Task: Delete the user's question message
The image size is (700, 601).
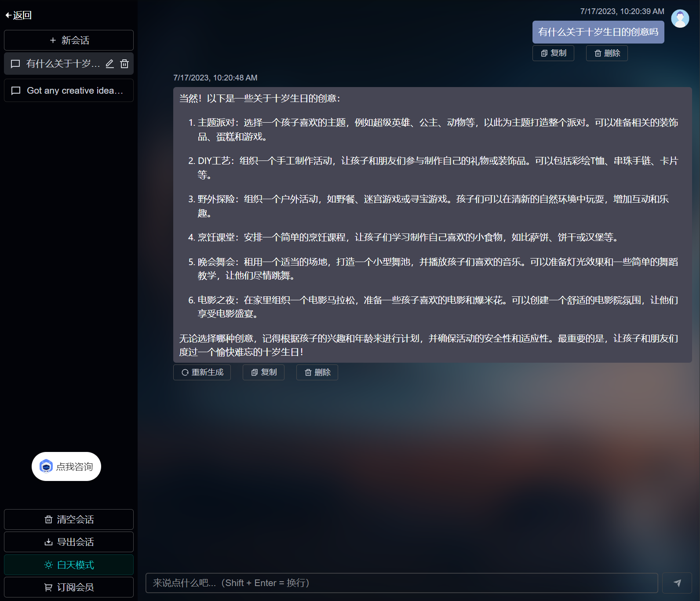Action: (607, 53)
